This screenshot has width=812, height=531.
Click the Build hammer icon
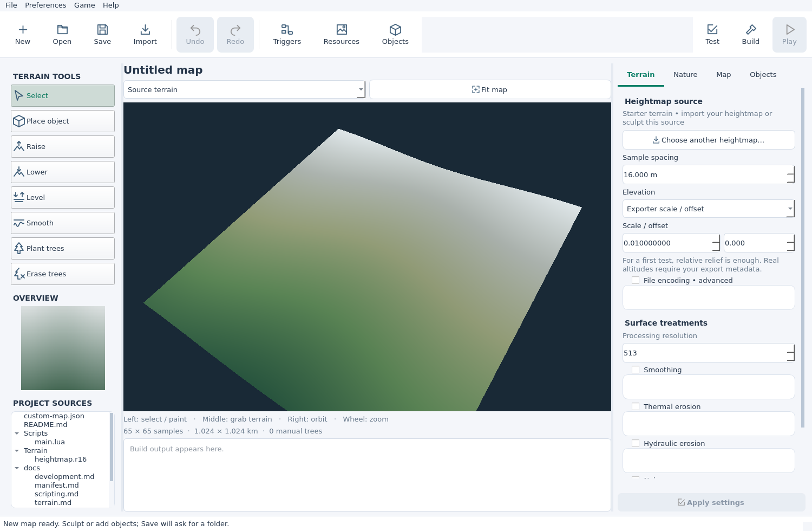click(x=751, y=30)
